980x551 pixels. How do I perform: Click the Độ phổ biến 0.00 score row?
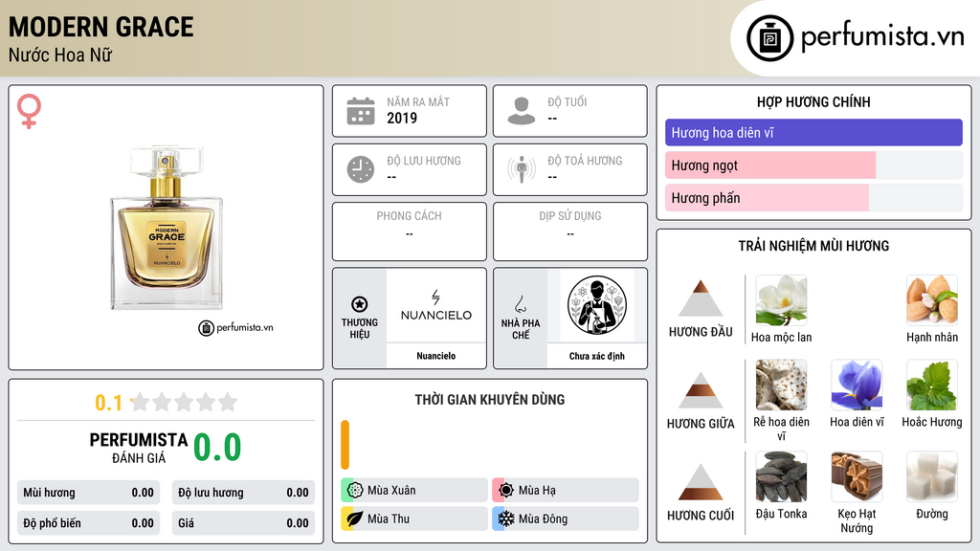[88, 523]
